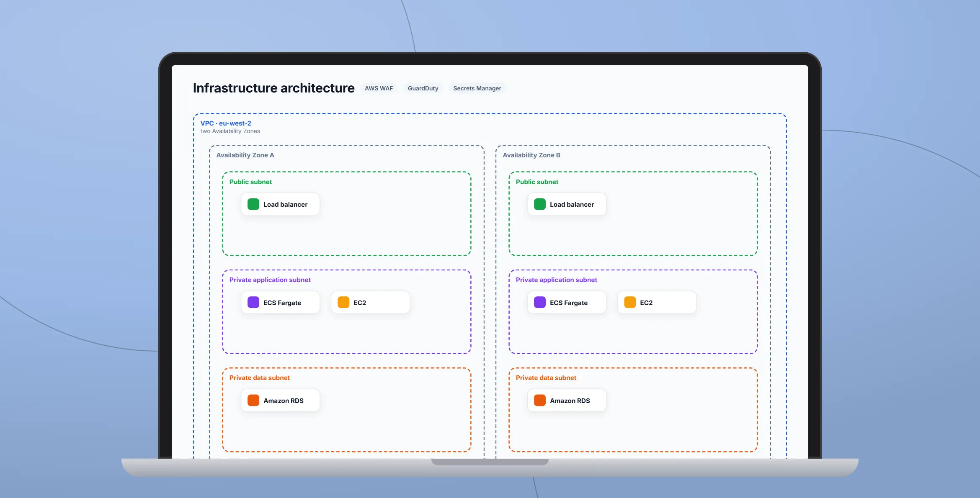Click the Load balancer label in Zone B
The width and height of the screenshot is (980, 498).
572,205
